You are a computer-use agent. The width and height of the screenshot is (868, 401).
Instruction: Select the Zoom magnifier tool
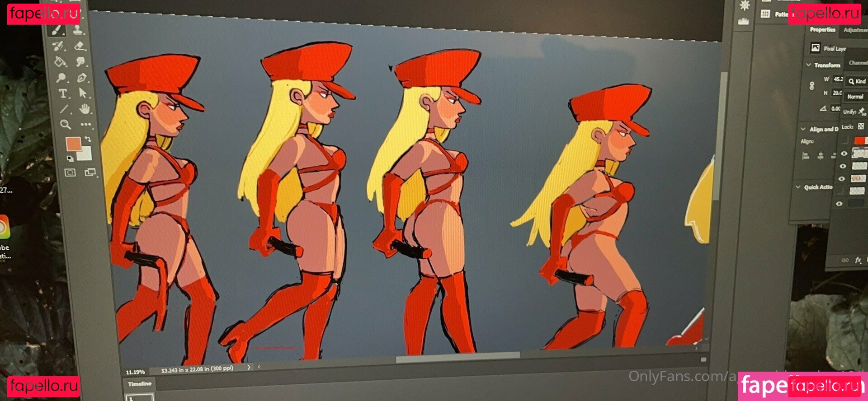pyautogui.click(x=65, y=125)
